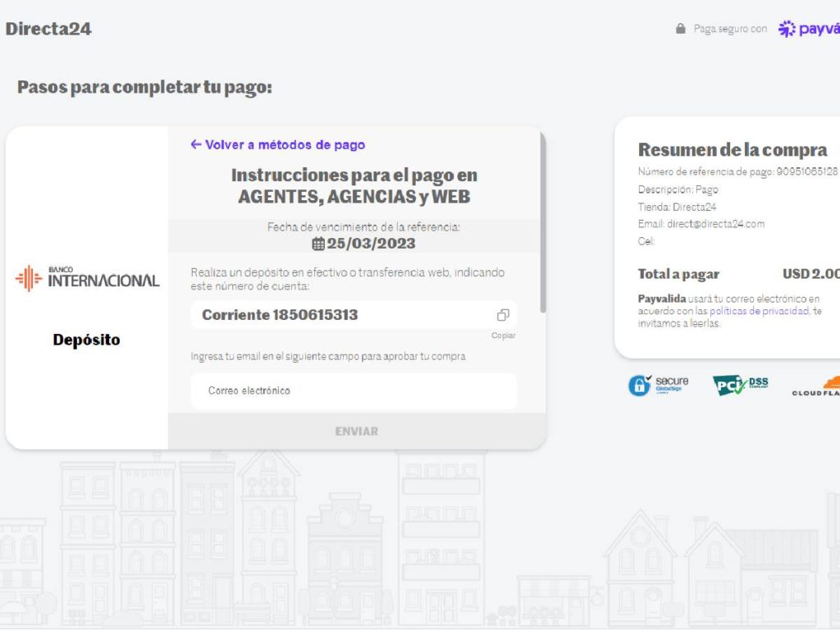Click the Cloudflare badge
Image resolution: width=840 pixels, height=630 pixels.
click(817, 386)
